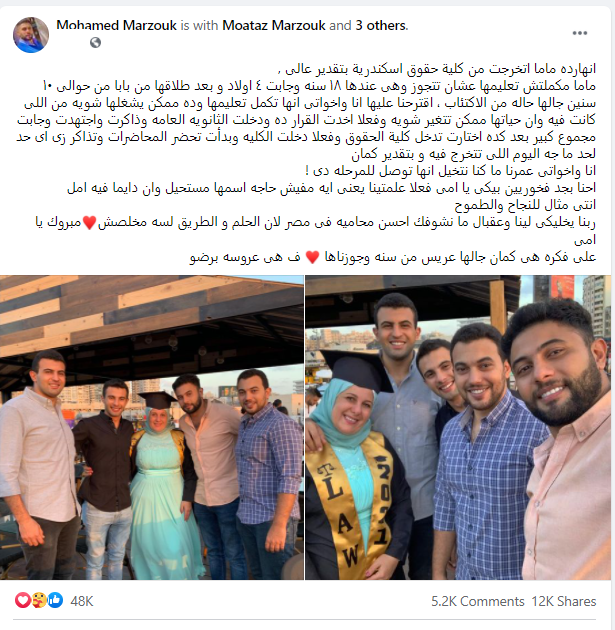
Task: Open the left group photo with graduate
Action: point(151,427)
